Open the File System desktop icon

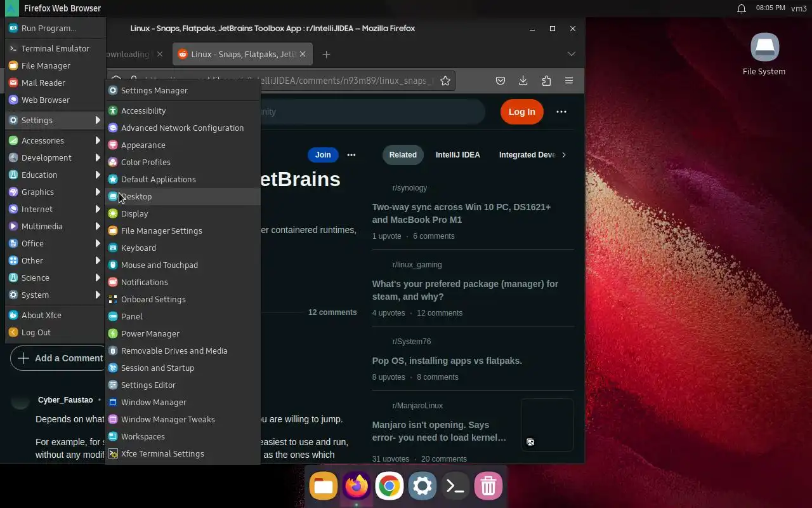coord(764,55)
